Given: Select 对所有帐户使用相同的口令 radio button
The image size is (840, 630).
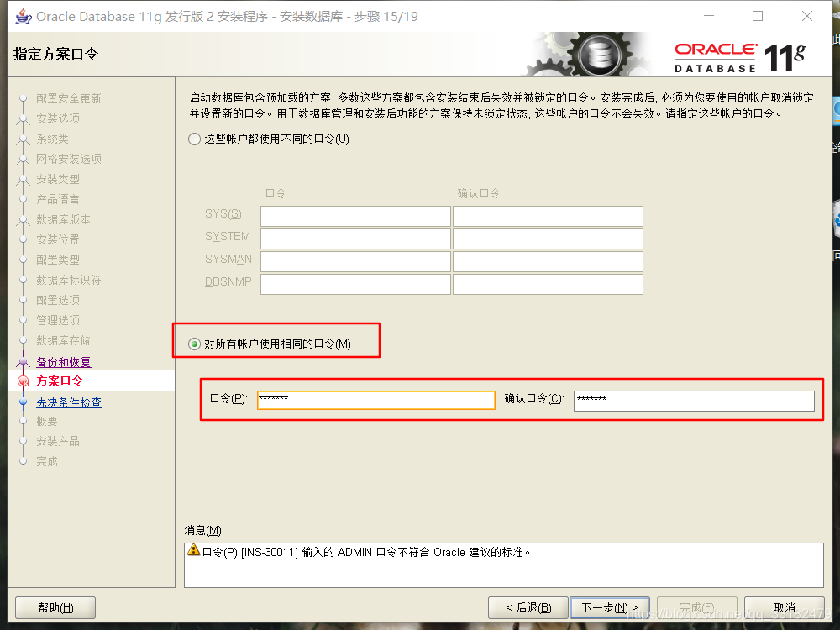Looking at the screenshot, I should (195, 344).
